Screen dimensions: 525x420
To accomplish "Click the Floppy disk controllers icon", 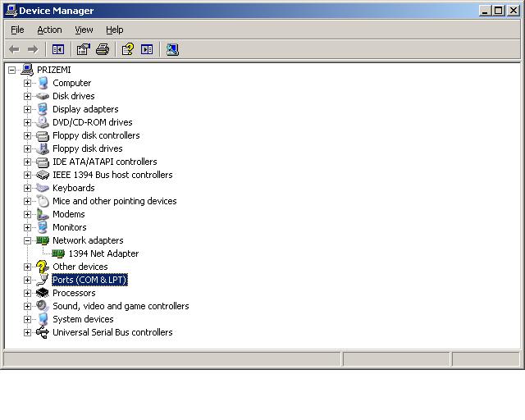I will coord(43,135).
